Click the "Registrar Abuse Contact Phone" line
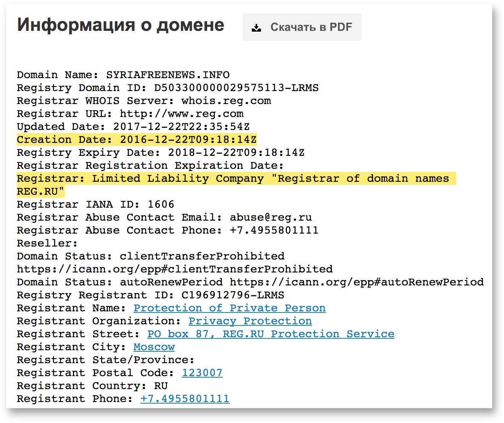Viewport: 504px width, 423px height. 167,230
